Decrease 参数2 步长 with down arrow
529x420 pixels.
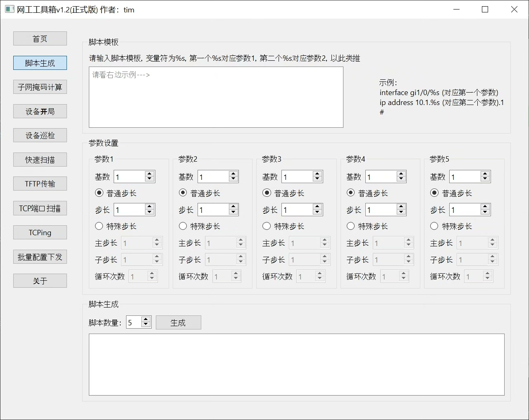[234, 212]
